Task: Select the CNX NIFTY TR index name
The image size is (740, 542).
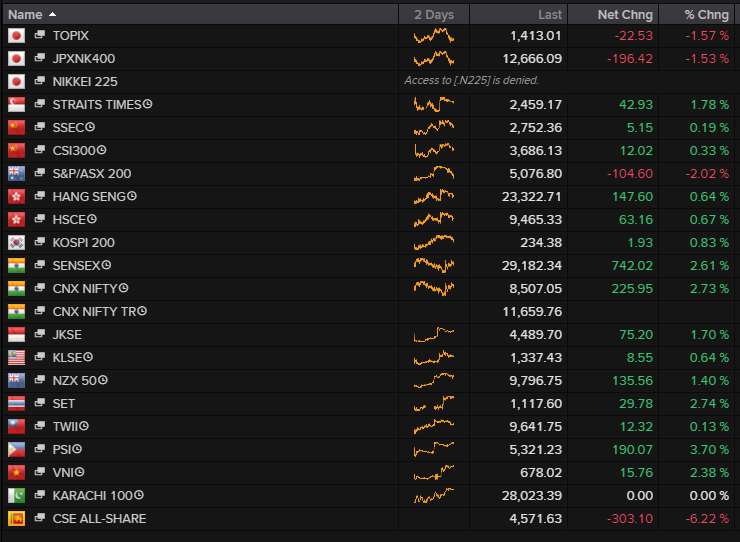Action: point(94,312)
